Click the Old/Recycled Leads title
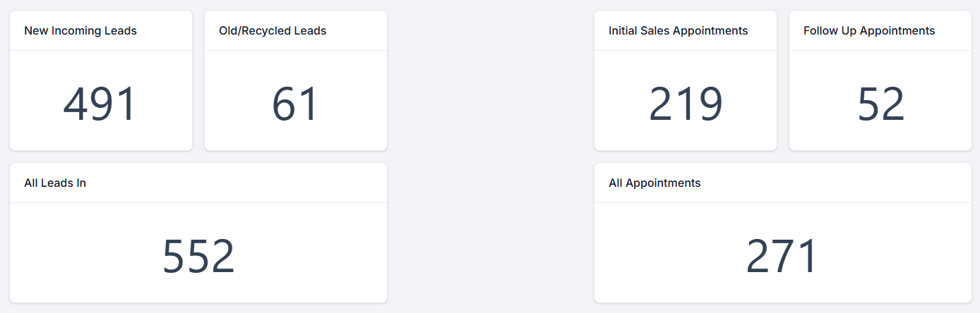 (273, 31)
